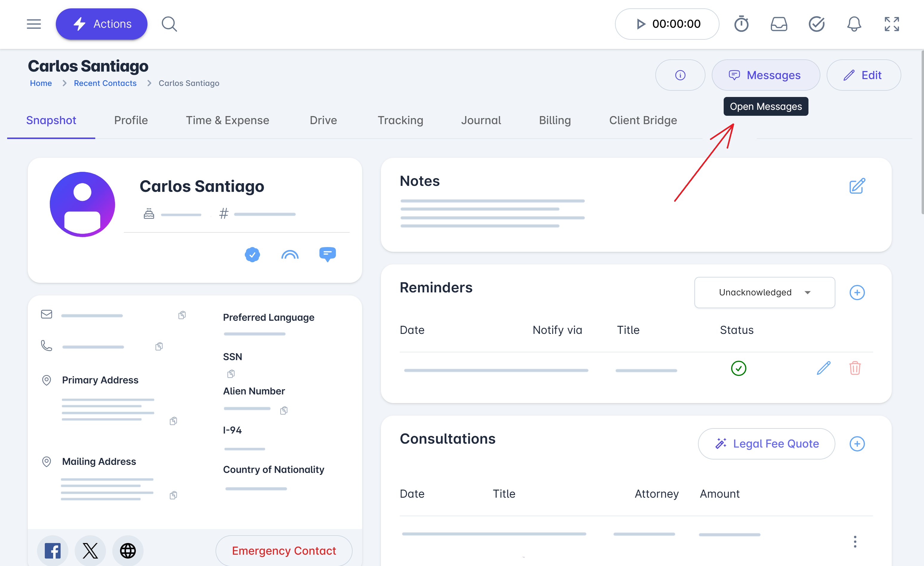Open the Client Bridge tab
The image size is (924, 566).
pos(643,120)
